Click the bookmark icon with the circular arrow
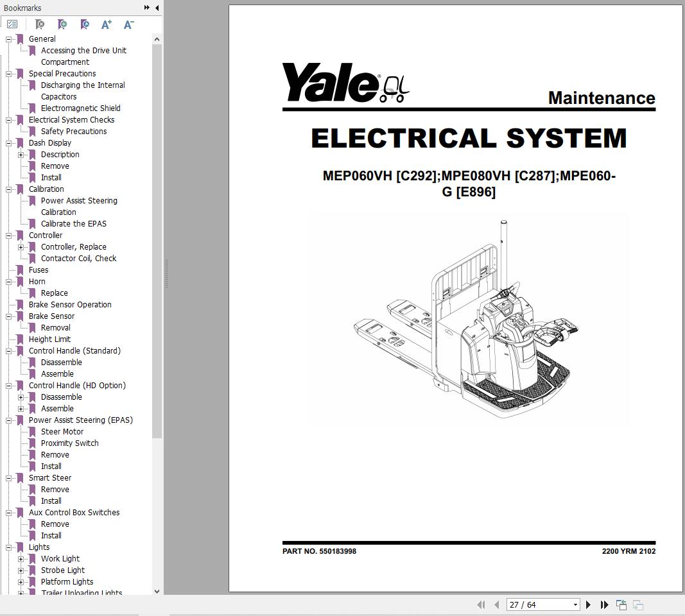Screen dimensions: 685x616 point(85,24)
